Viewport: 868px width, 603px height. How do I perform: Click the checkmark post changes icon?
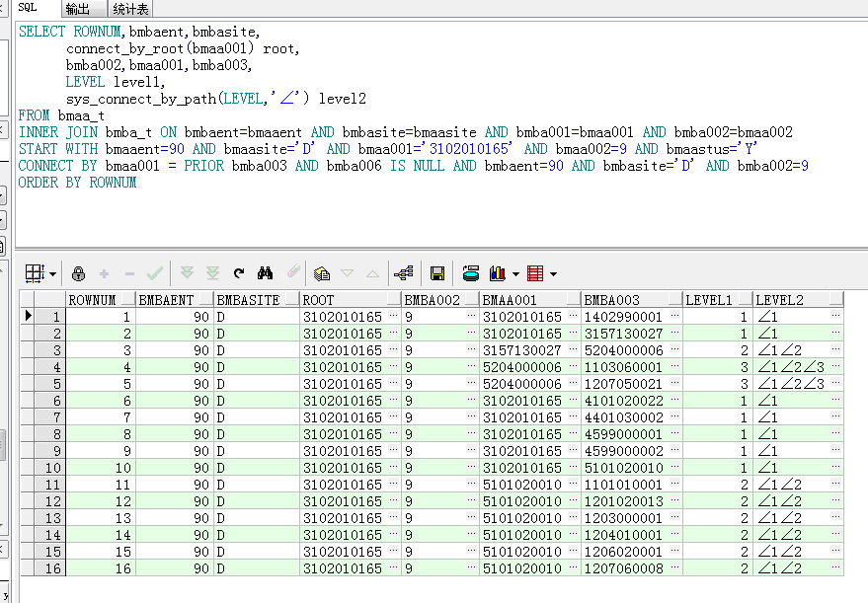click(x=155, y=272)
